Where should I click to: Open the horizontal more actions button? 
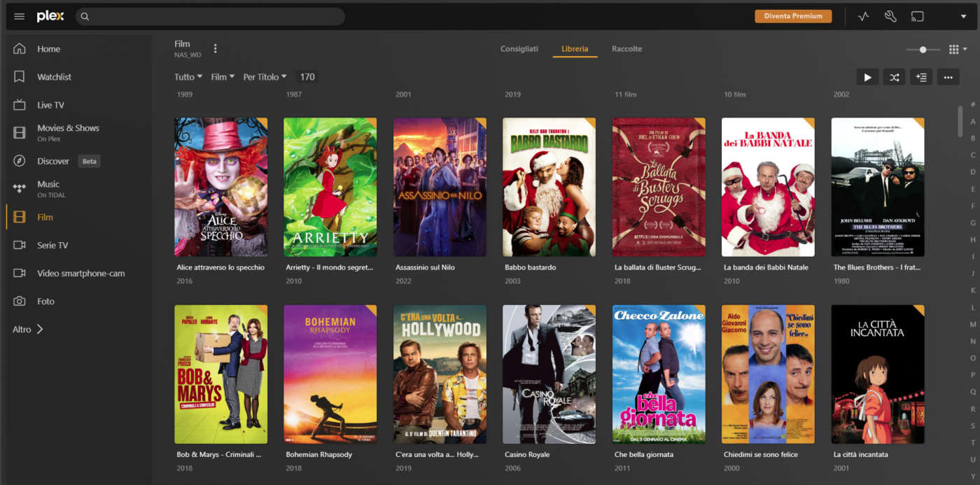point(948,78)
